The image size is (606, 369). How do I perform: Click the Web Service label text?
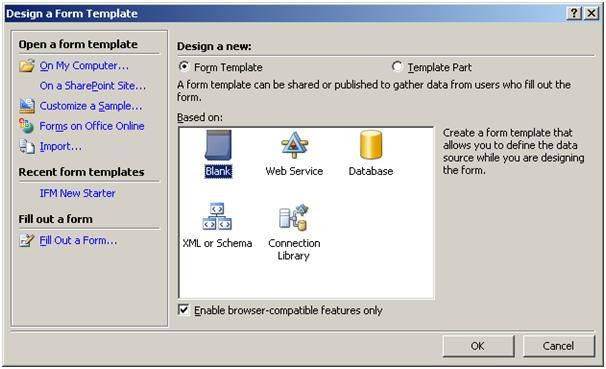[294, 171]
